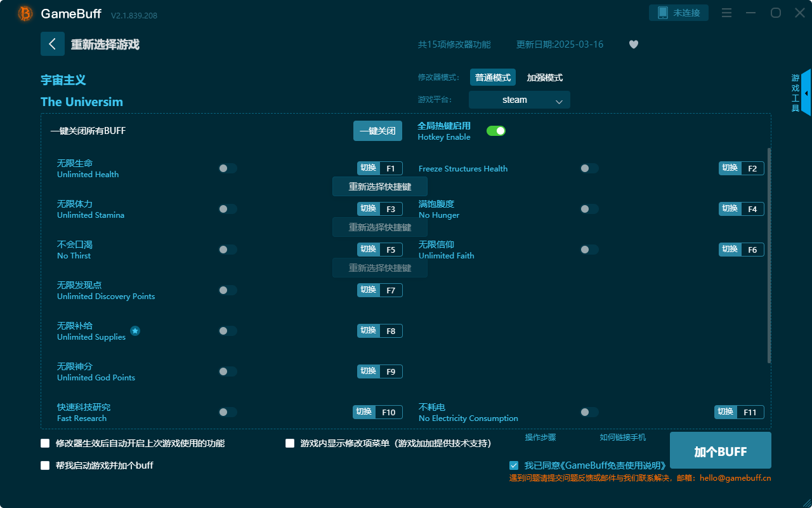Enable the 全局热键启用 hotkey switch

tap(495, 130)
